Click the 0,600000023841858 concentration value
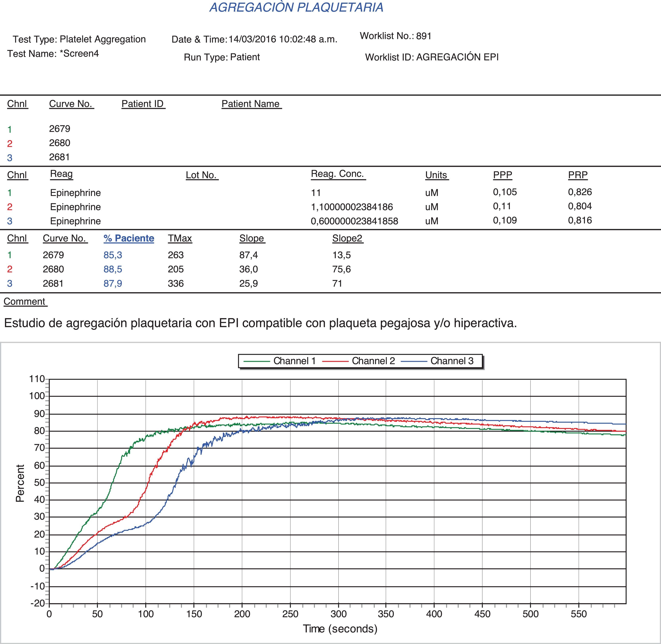 pyautogui.click(x=354, y=221)
